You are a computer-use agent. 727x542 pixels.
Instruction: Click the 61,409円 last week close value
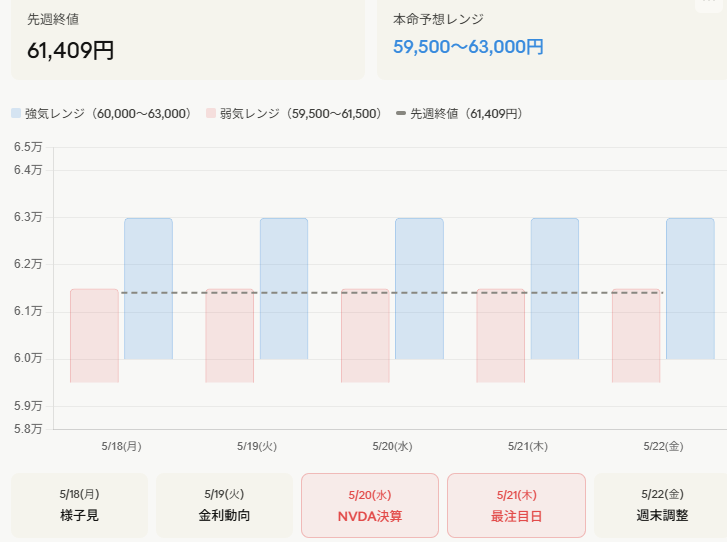pyautogui.click(x=70, y=50)
